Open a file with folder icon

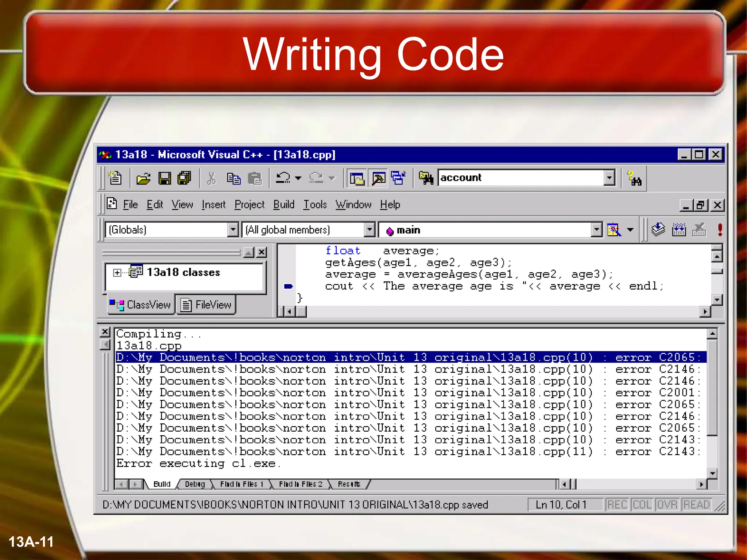click(x=143, y=179)
